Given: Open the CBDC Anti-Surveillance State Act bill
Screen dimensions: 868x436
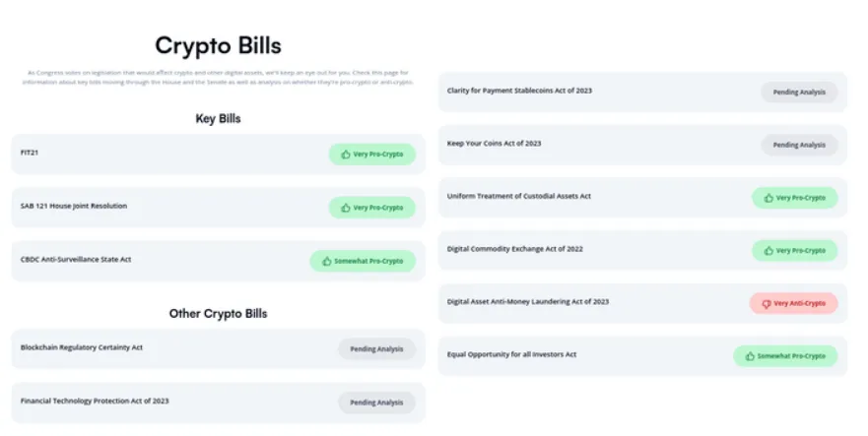Looking at the screenshot, I should (218, 261).
